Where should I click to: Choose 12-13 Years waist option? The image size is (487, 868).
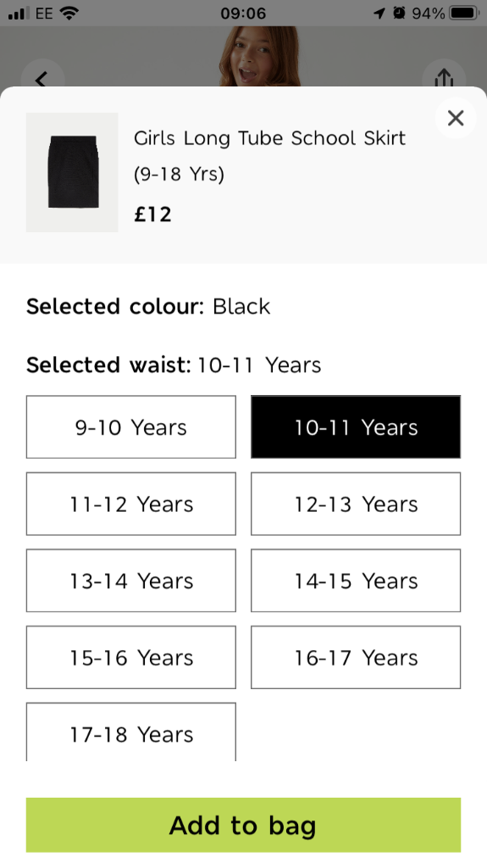click(356, 504)
